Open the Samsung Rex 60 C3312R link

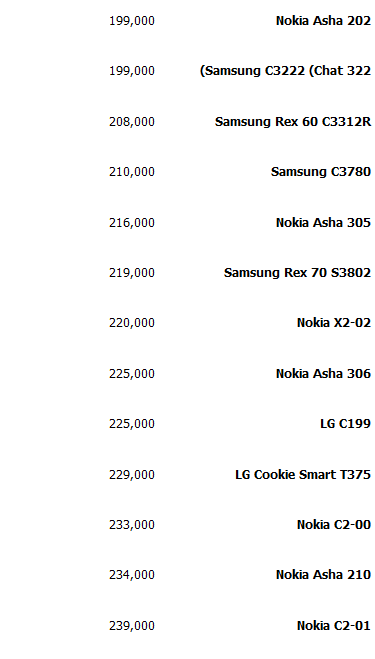point(293,122)
